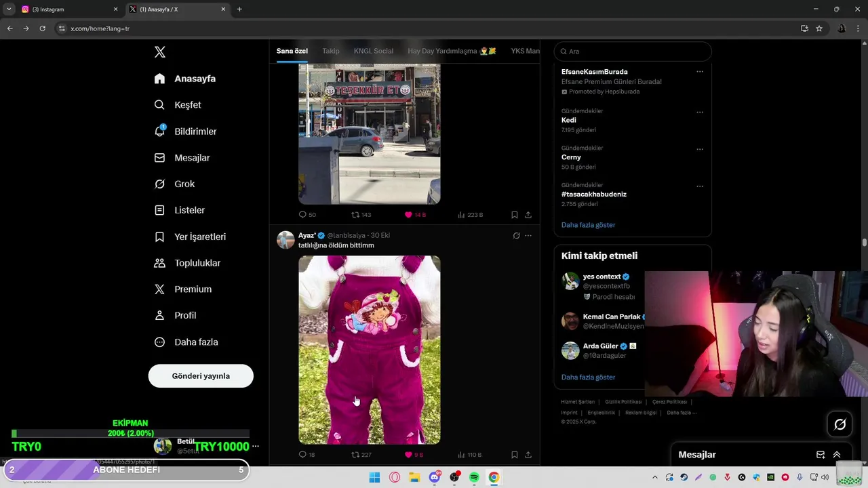Open options for EfsaneKasımBurada promotion
This screenshot has width=868, height=488.
pos(700,72)
